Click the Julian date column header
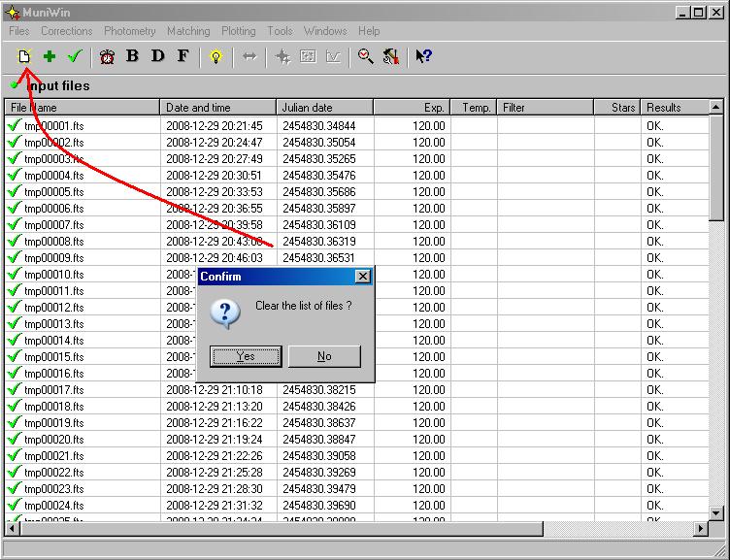 click(324, 108)
